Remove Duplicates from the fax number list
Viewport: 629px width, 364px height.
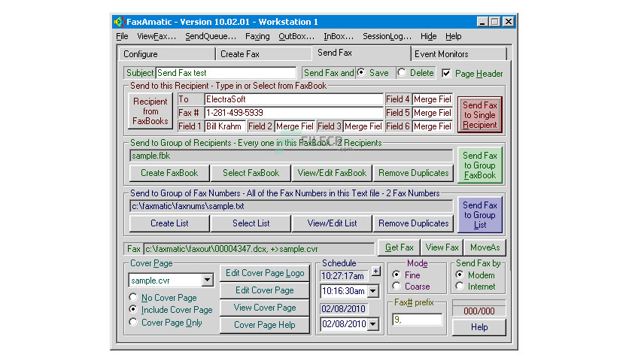pos(414,223)
